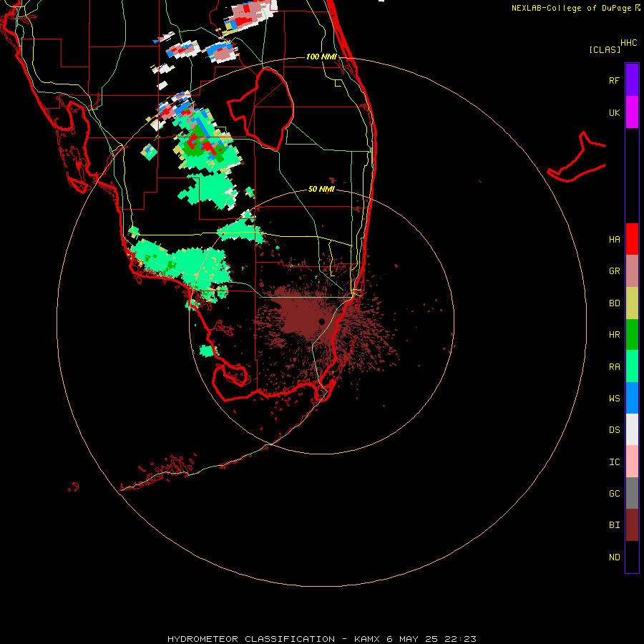Click the yellow BD legend color swatch
This screenshot has height=644, width=644.
tap(632, 303)
